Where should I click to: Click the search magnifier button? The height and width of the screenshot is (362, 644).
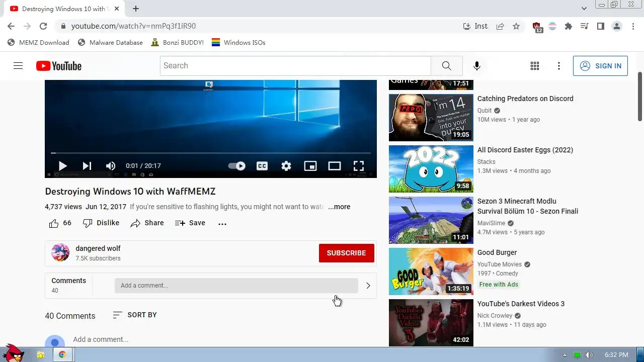(446, 66)
